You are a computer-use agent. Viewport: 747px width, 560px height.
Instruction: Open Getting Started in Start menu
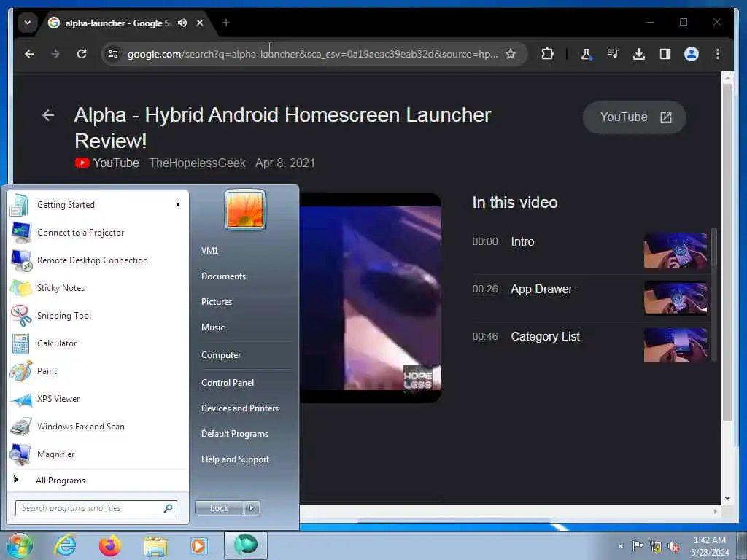point(97,205)
